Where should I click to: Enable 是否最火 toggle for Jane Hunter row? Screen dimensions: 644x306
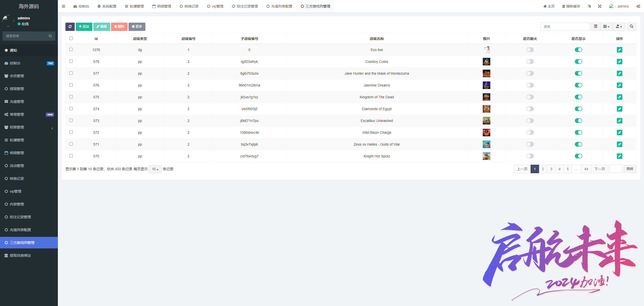(x=530, y=73)
